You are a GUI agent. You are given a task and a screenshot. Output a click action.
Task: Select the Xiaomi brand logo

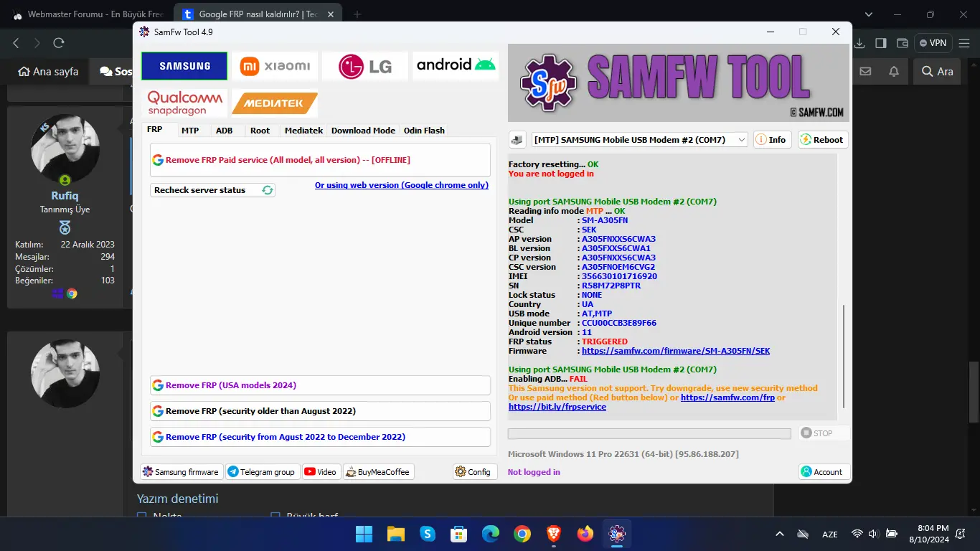(x=275, y=66)
